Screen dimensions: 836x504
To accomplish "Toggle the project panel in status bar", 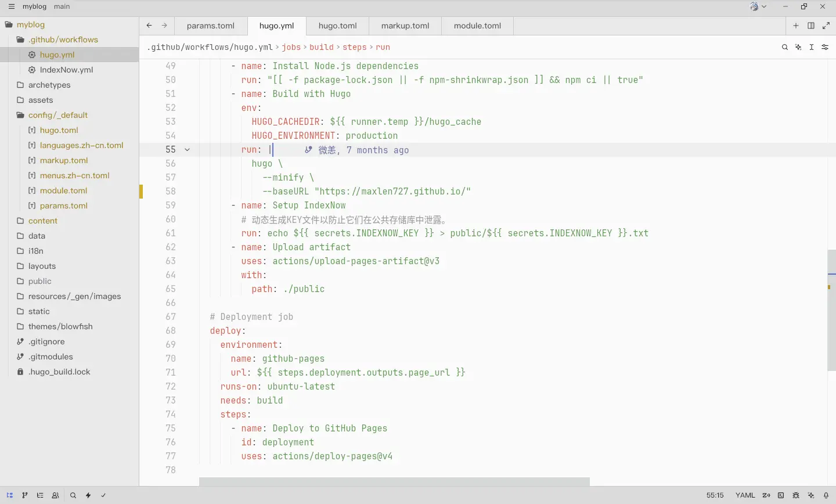I will tap(10, 495).
